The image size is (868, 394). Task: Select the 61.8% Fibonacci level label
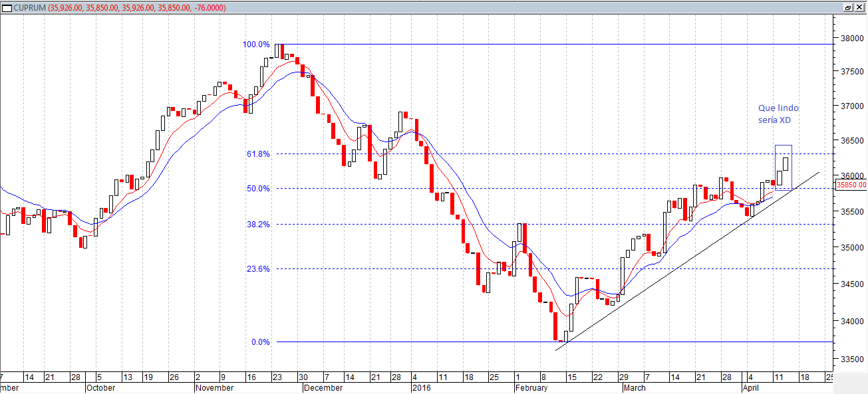click(x=258, y=153)
